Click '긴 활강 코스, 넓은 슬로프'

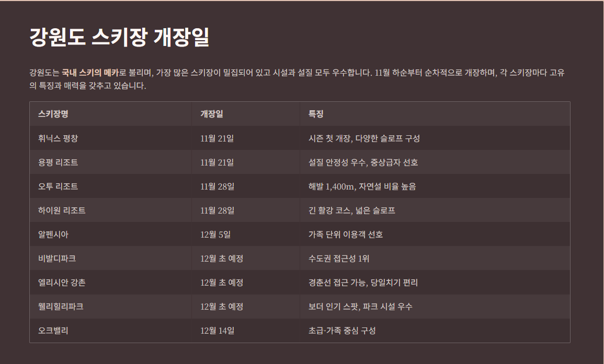pos(352,210)
